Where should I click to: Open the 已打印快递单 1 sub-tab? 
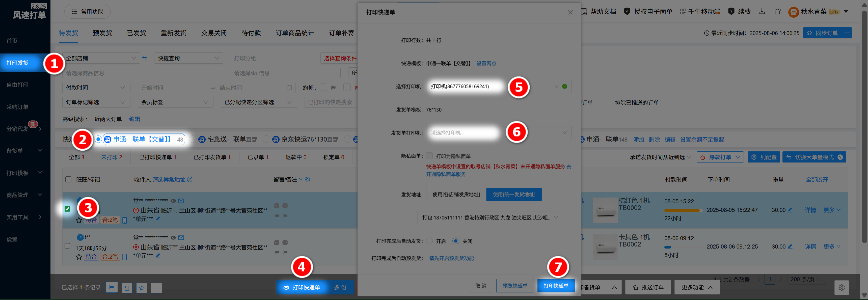157,157
